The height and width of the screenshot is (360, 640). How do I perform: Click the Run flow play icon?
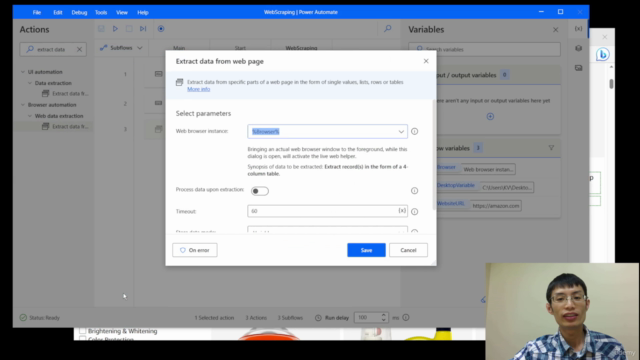pyautogui.click(x=115, y=29)
